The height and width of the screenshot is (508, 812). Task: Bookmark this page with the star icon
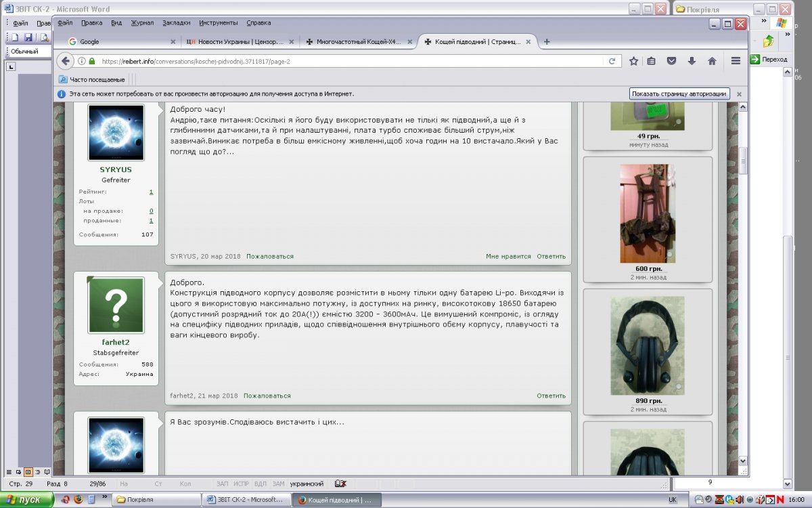click(x=633, y=61)
